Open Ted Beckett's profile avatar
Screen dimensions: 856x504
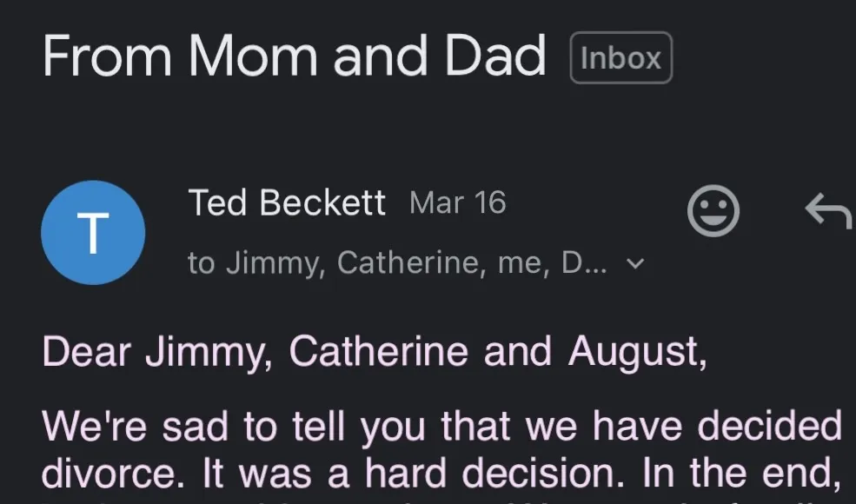[x=93, y=232]
